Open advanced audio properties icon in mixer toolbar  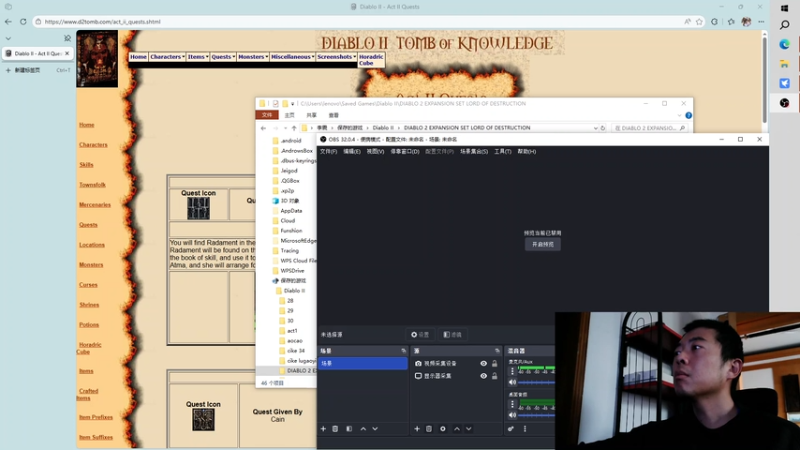coord(511,429)
